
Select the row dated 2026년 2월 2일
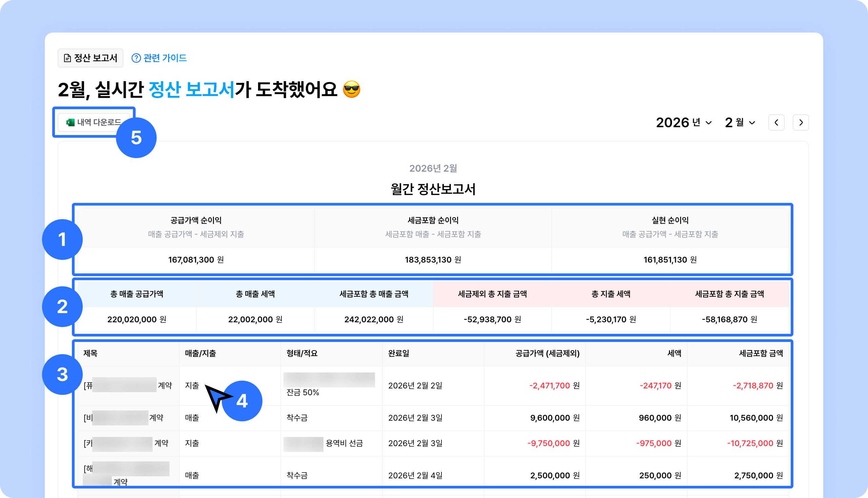pos(415,386)
